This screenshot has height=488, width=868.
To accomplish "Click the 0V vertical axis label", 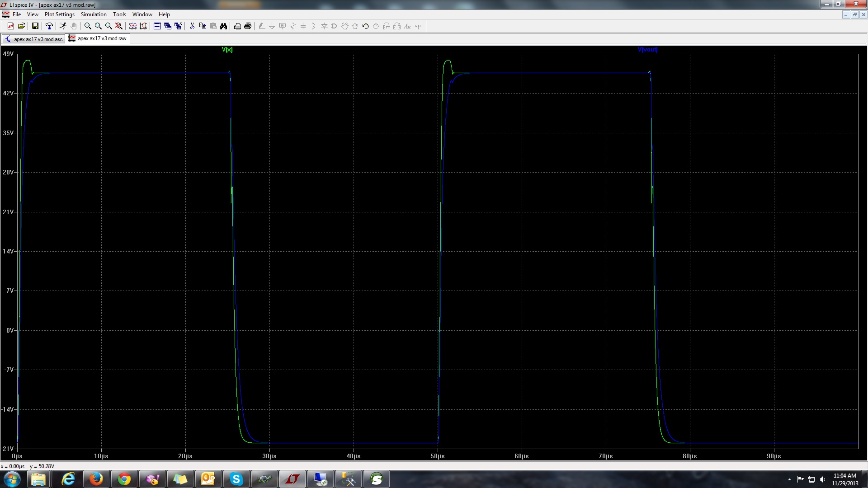I will coord(10,330).
